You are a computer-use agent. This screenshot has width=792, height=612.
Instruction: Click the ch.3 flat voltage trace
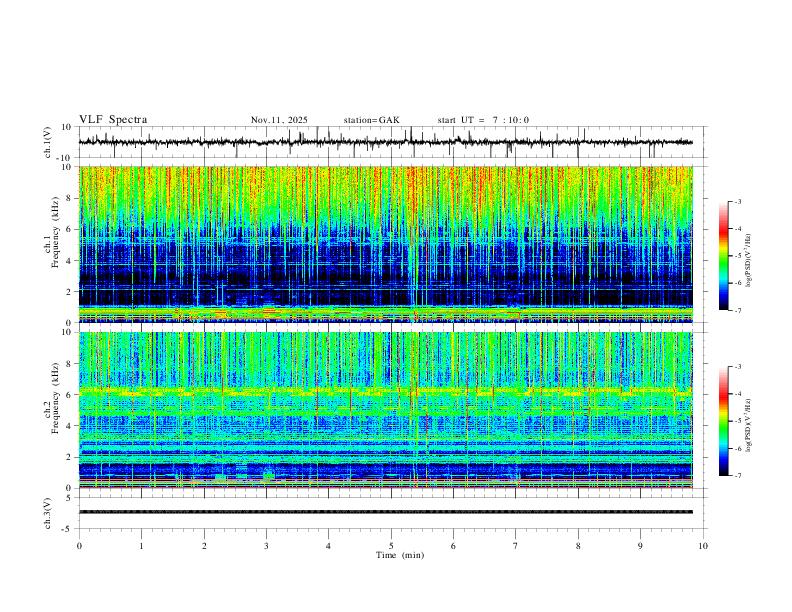(385, 512)
